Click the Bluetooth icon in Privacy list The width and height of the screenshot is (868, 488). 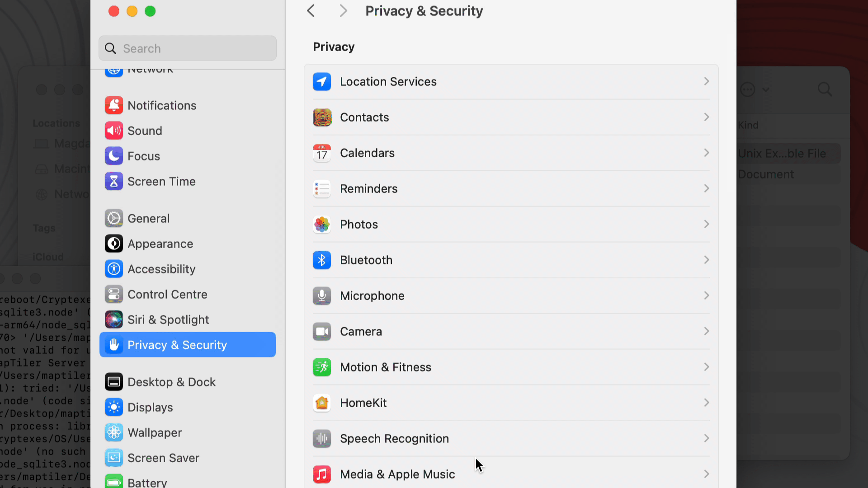pyautogui.click(x=322, y=260)
